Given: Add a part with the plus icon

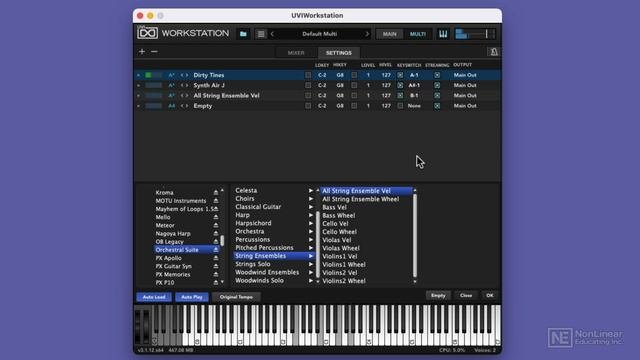Looking at the screenshot, I should coord(142,51).
